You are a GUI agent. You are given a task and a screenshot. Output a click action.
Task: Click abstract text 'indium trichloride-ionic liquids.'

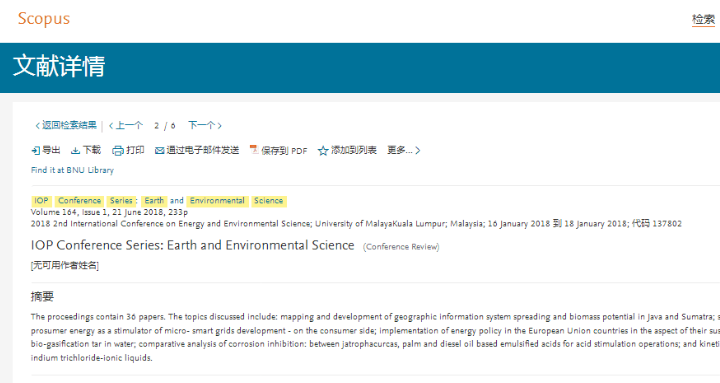pos(91,358)
